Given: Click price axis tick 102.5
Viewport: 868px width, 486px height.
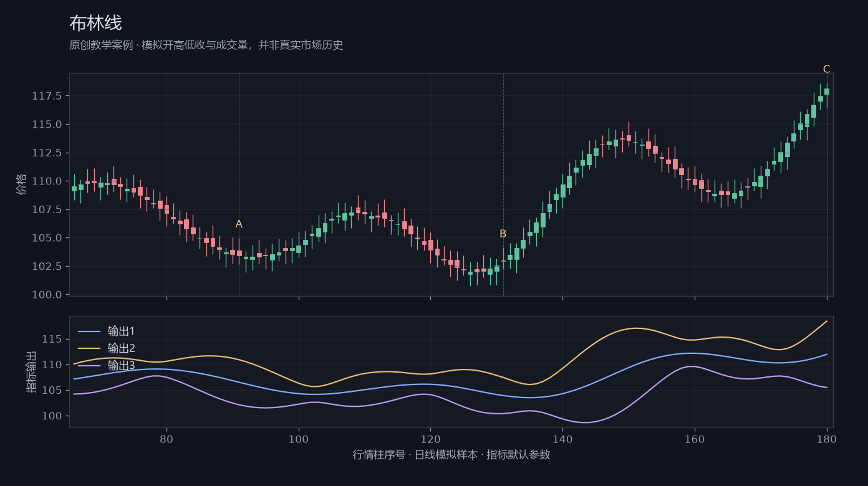Looking at the screenshot, I should point(47,266).
